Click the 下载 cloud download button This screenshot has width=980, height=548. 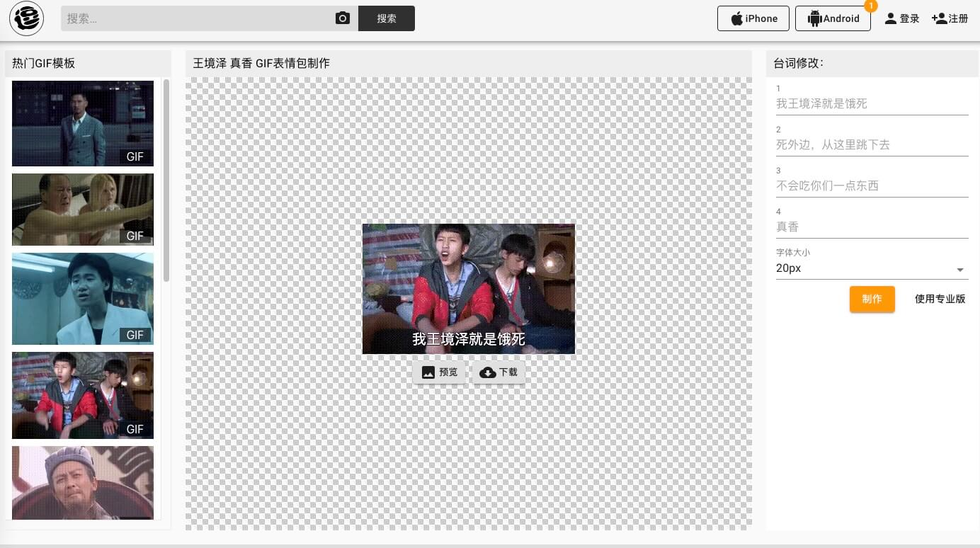pos(498,372)
